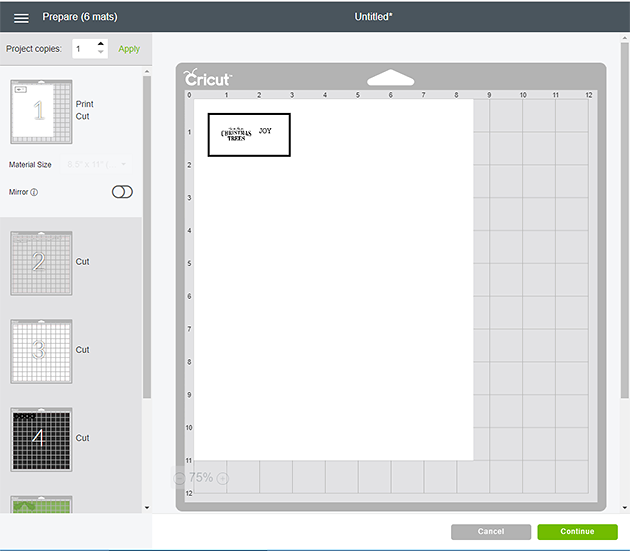Click the Project copies label
Screen dimensions: 630x551
click(x=34, y=49)
